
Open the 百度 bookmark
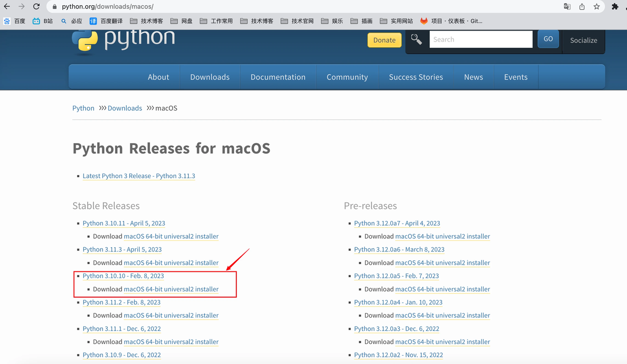point(14,21)
